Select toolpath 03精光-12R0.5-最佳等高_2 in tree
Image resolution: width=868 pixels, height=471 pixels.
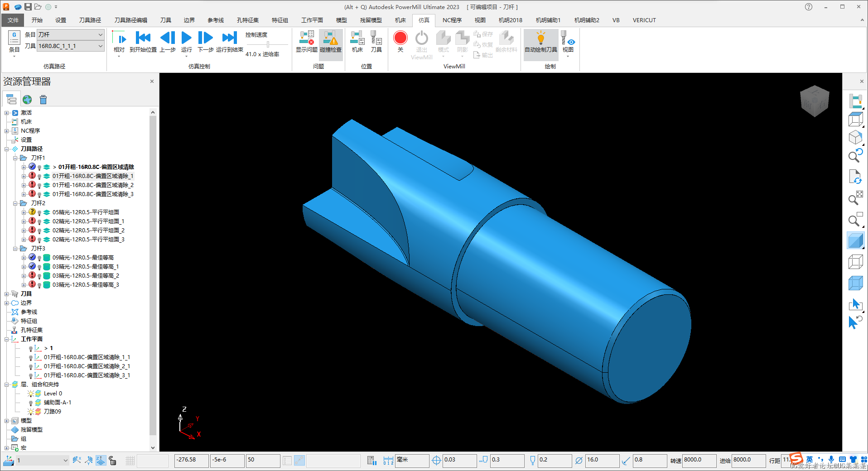click(x=86, y=276)
